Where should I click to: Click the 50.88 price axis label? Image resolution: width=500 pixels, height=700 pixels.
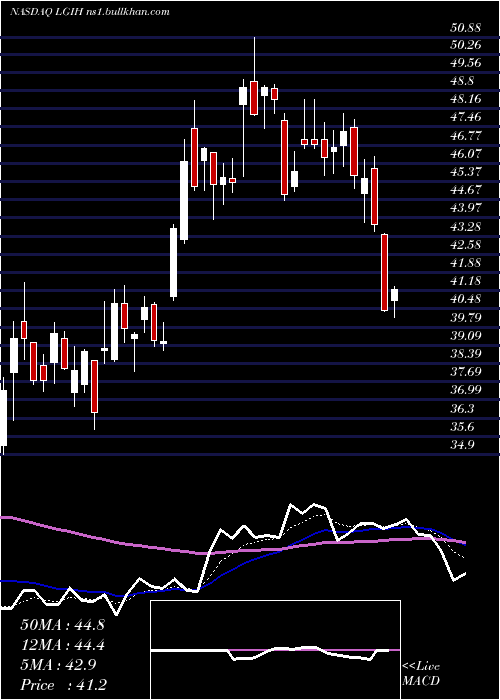click(x=465, y=28)
